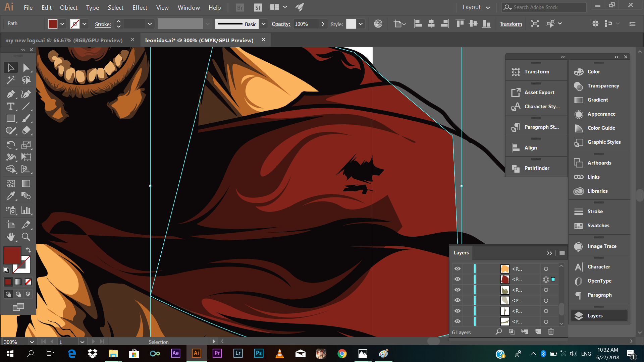
Task: Pick the Eyedropper tool
Action: (10, 195)
